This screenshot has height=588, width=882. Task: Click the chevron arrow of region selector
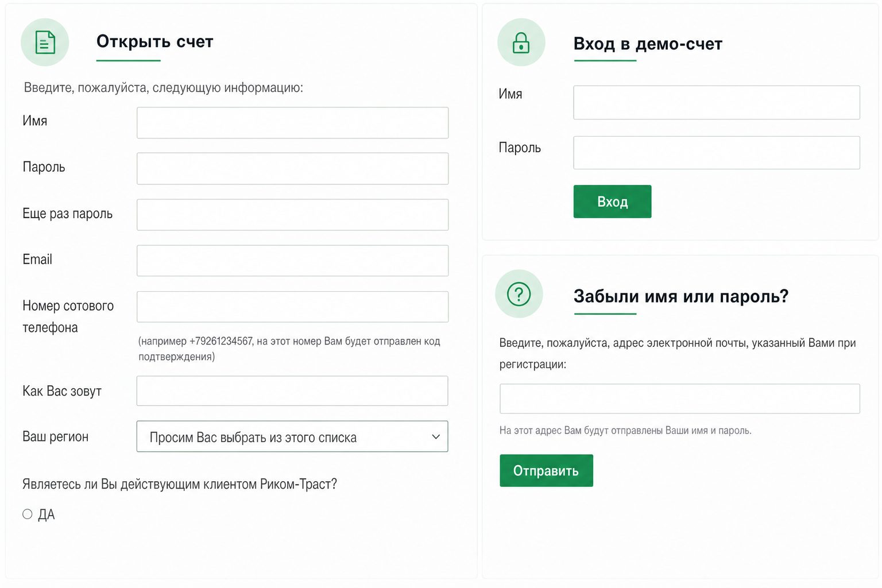(436, 437)
